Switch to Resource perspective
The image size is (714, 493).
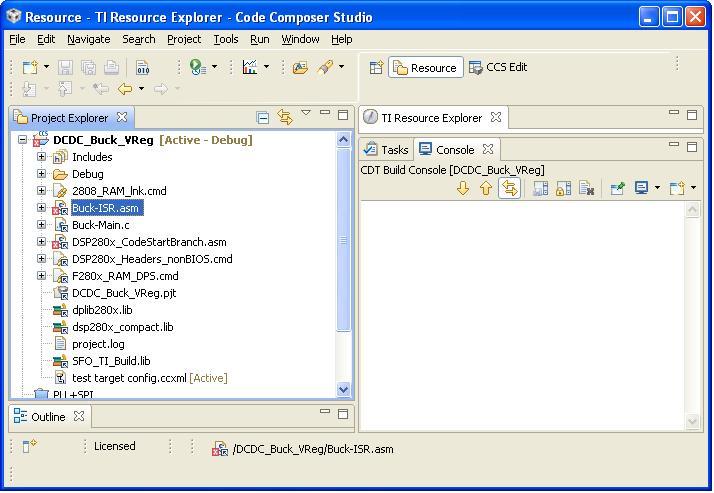pyautogui.click(x=426, y=67)
